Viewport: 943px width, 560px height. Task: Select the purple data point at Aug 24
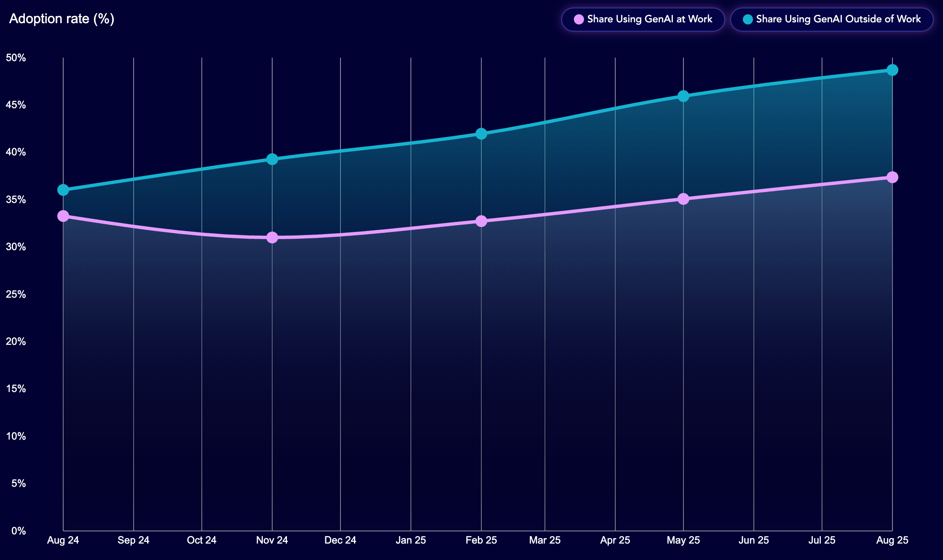(x=63, y=216)
